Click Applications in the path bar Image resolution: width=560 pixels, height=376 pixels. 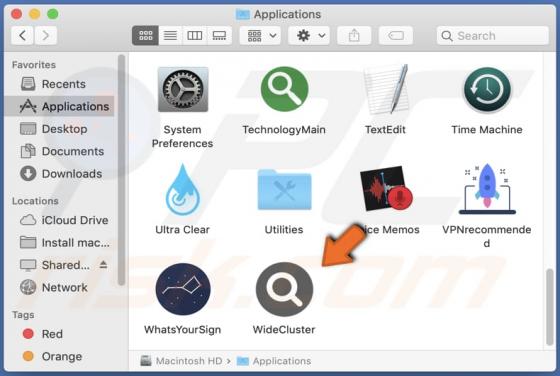point(274,361)
